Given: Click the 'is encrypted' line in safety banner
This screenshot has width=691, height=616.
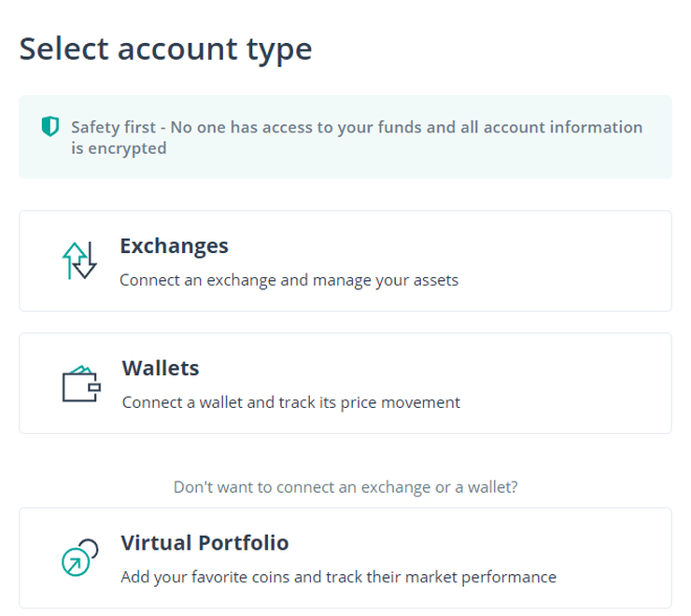Looking at the screenshot, I should [119, 148].
